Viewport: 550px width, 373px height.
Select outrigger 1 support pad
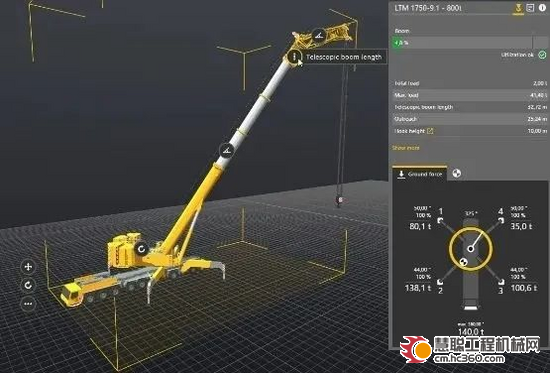point(440,221)
